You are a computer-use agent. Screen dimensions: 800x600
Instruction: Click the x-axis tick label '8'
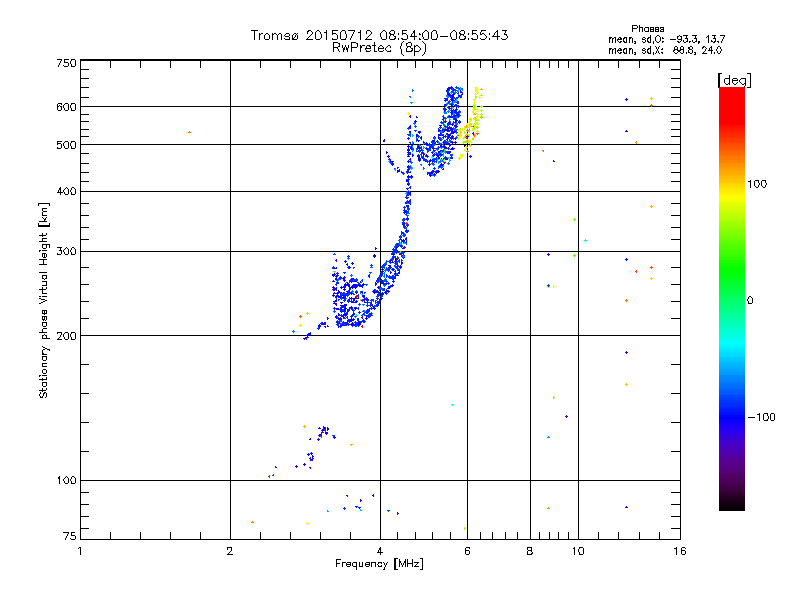coord(530,551)
